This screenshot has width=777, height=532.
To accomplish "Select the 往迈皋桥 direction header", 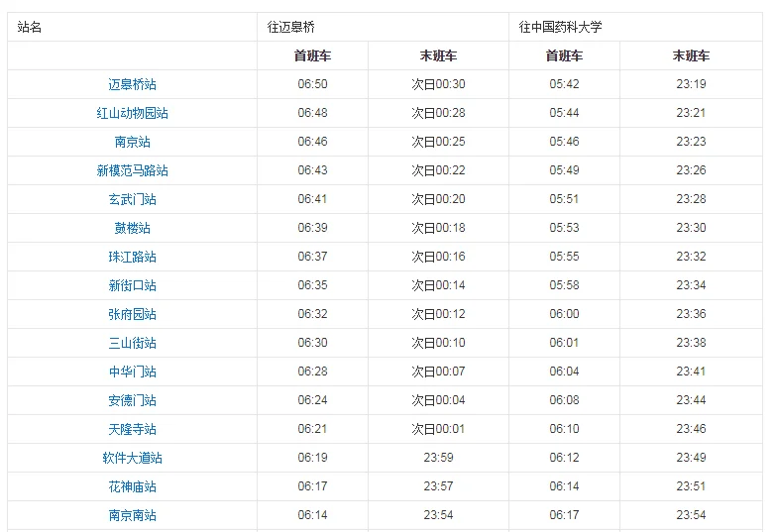I will pos(291,27).
